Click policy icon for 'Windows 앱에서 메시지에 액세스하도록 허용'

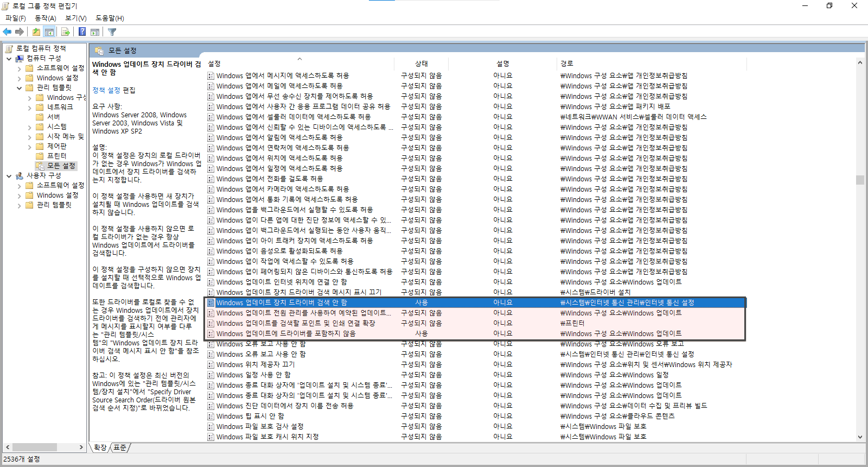(210, 75)
